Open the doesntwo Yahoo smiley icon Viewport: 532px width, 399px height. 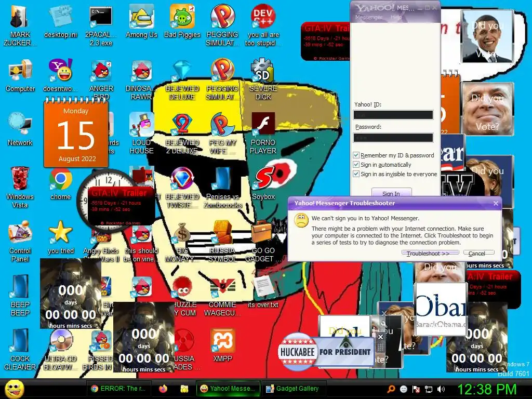click(60, 75)
